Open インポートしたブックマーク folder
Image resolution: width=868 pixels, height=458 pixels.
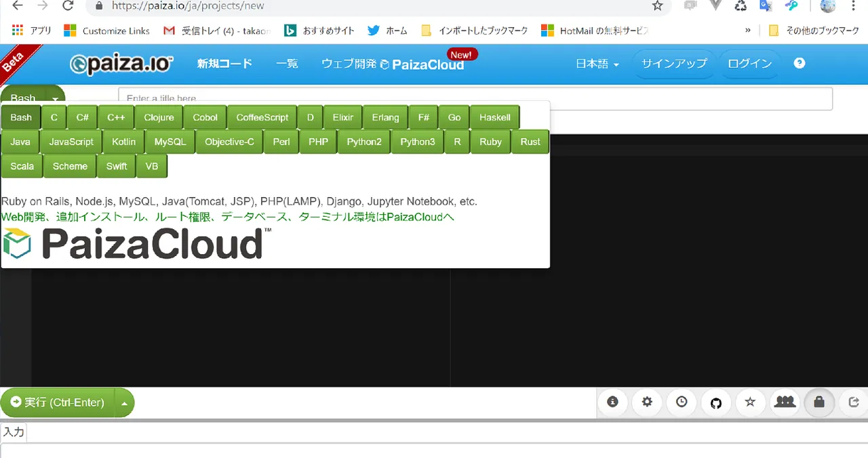(x=475, y=30)
